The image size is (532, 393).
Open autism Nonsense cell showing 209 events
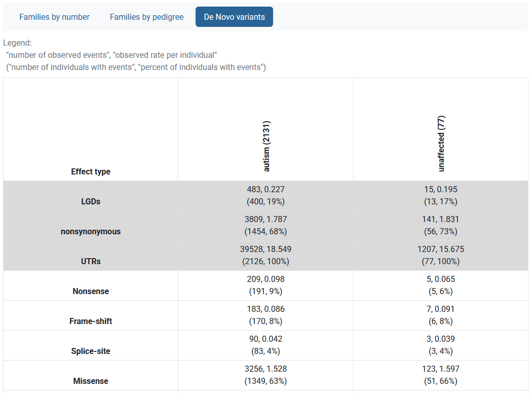point(265,285)
